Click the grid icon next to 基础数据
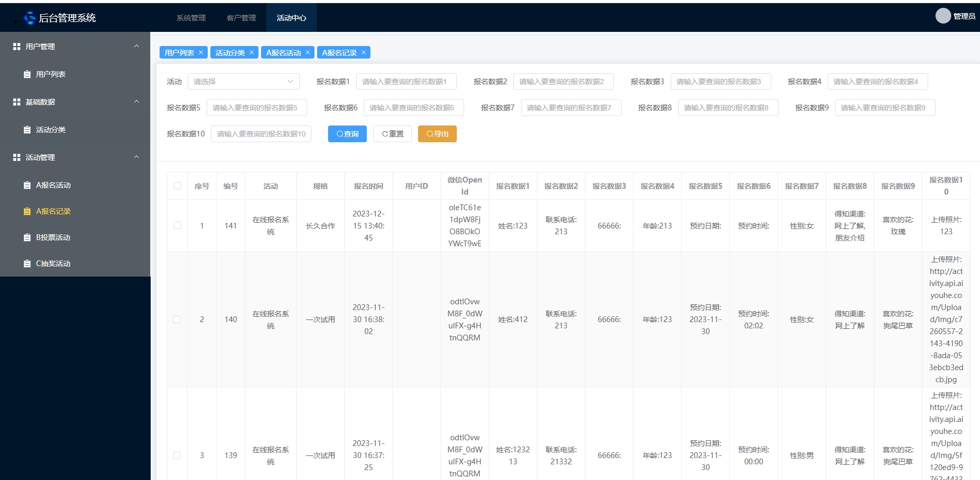980x480 pixels. pyautogui.click(x=17, y=102)
